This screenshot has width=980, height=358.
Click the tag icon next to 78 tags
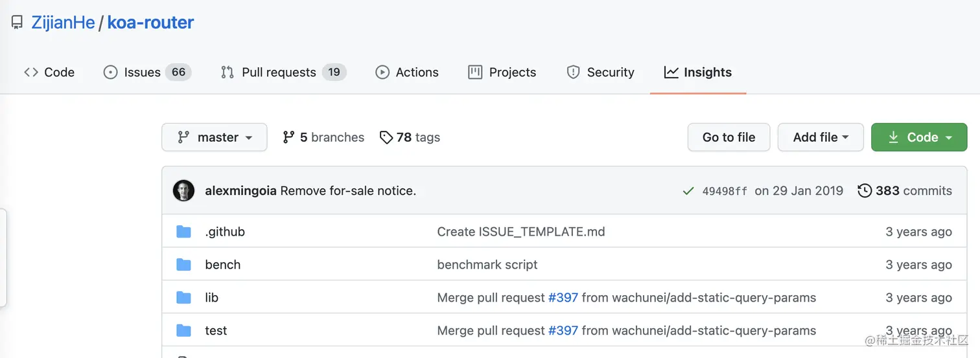pos(386,137)
